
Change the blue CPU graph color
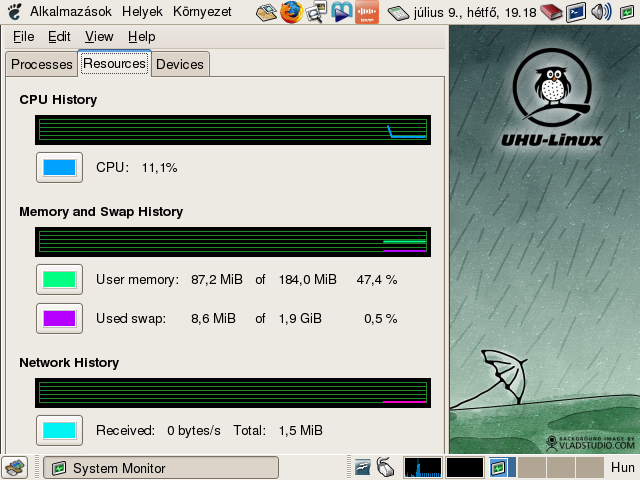(x=60, y=167)
